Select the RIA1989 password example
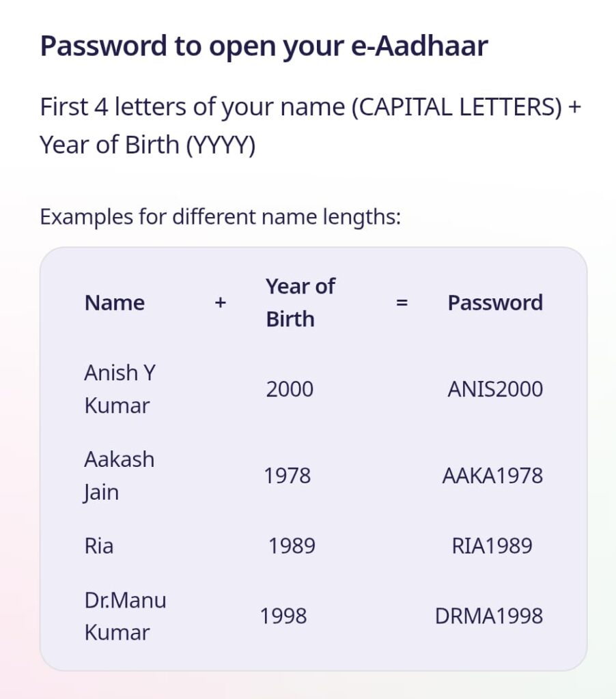Screen dimensions: 616x699 [492, 546]
